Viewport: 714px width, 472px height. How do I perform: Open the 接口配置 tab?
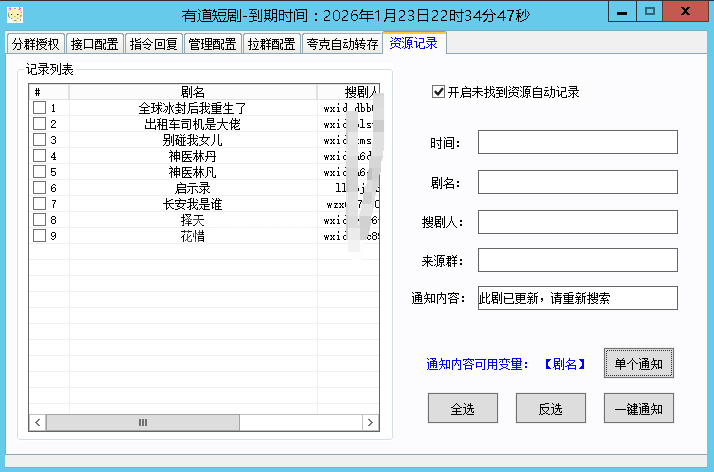pos(94,44)
